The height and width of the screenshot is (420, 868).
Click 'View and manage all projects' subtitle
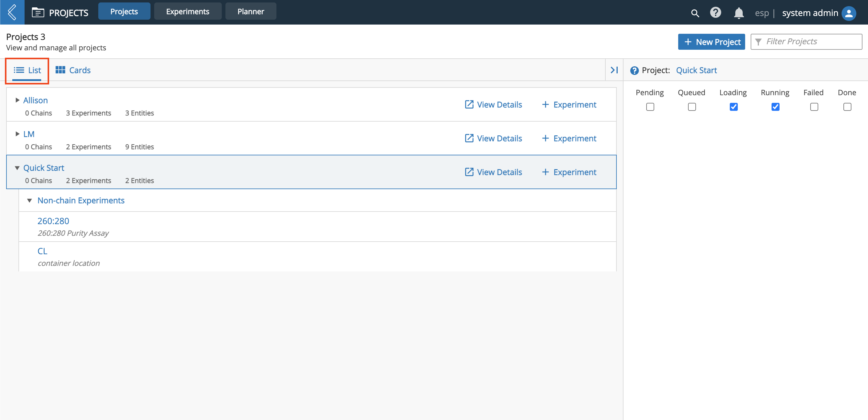pos(56,48)
